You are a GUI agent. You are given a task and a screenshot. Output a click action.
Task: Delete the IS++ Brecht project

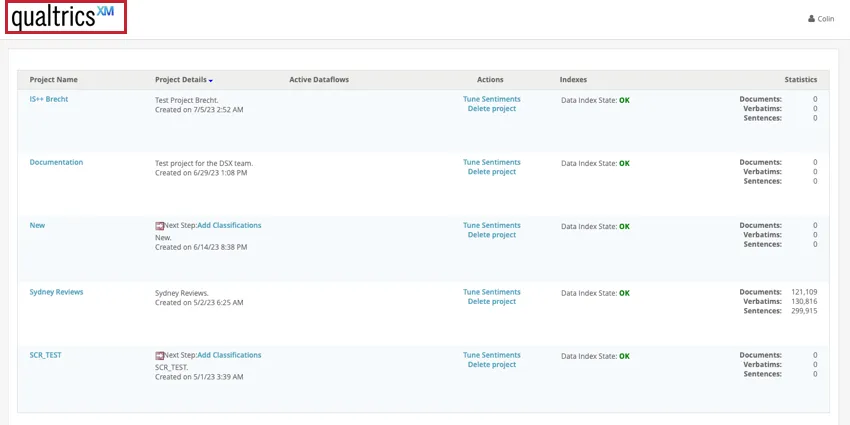[491, 109]
